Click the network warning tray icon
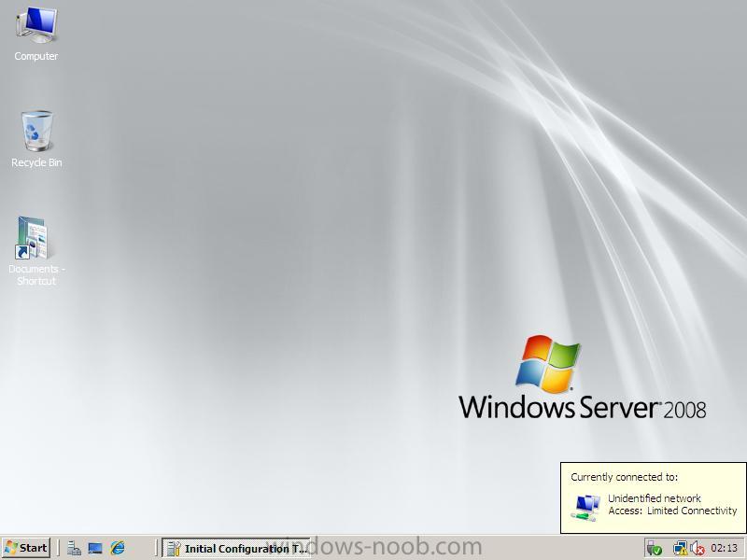The image size is (747, 560). [681, 549]
